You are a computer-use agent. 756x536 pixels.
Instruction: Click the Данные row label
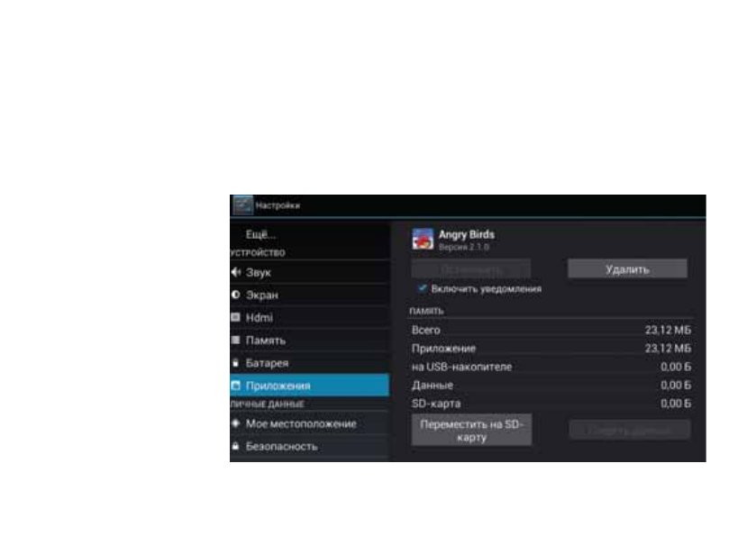tap(432, 385)
